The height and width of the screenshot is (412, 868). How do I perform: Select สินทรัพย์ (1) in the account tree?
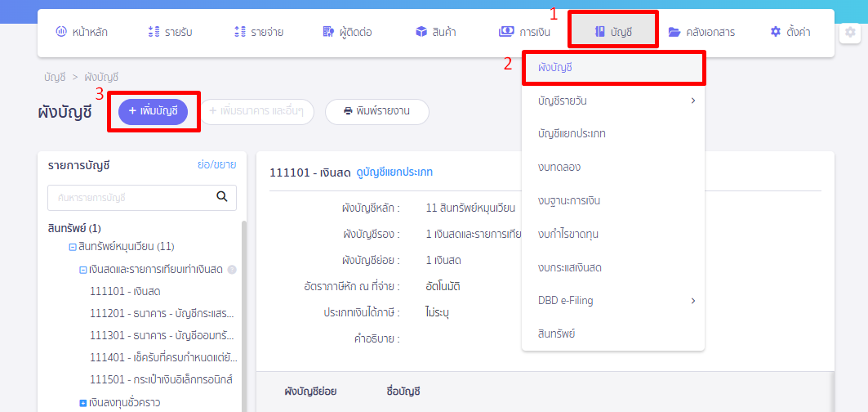point(74,228)
